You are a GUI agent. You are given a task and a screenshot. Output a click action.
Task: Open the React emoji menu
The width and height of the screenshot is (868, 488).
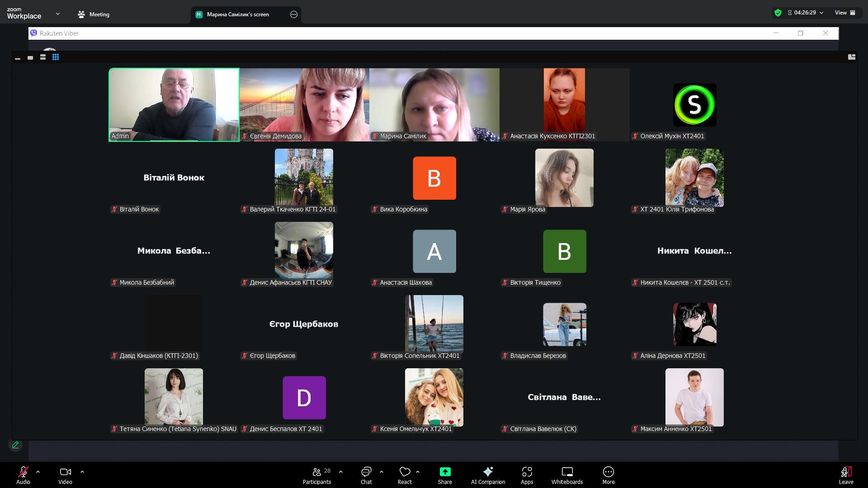tap(405, 472)
